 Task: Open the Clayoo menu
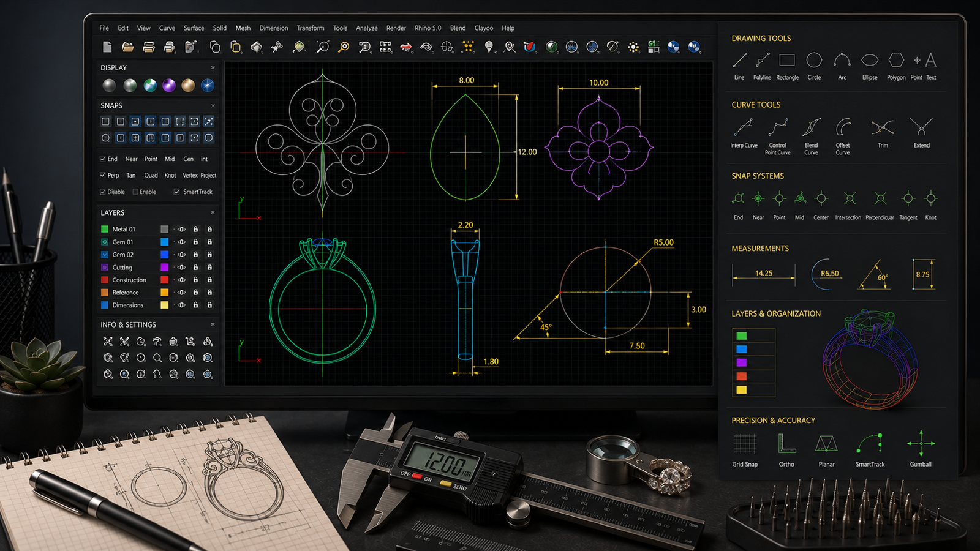484,28
